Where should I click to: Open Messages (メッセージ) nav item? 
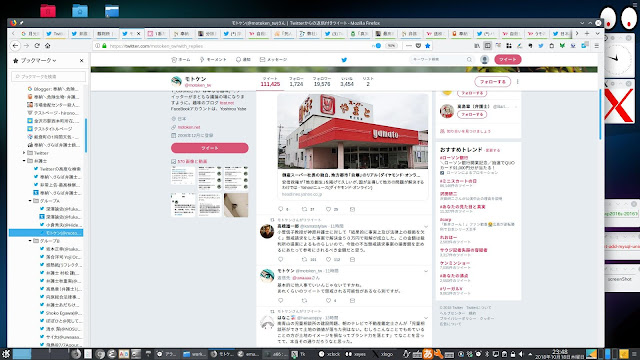273,60
